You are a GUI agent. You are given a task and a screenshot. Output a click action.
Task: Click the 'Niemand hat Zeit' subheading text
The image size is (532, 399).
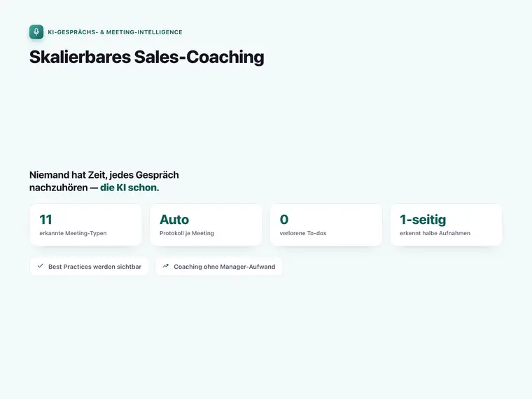(104, 181)
